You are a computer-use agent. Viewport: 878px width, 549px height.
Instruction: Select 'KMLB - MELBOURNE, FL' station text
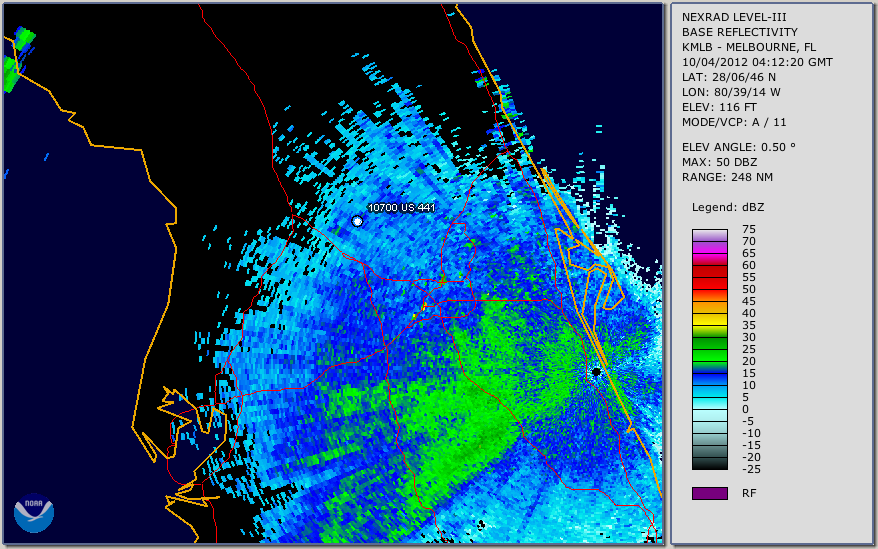749,47
